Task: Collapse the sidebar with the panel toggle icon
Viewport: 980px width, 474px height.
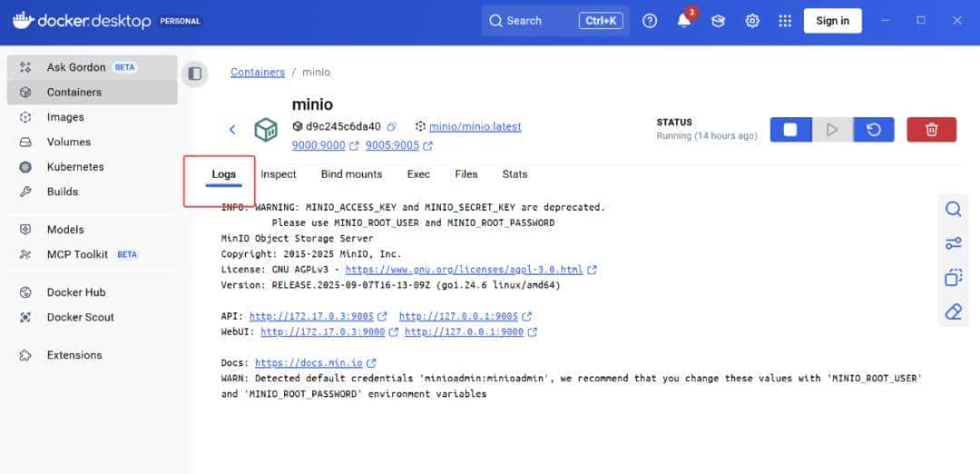Action: coord(195,74)
